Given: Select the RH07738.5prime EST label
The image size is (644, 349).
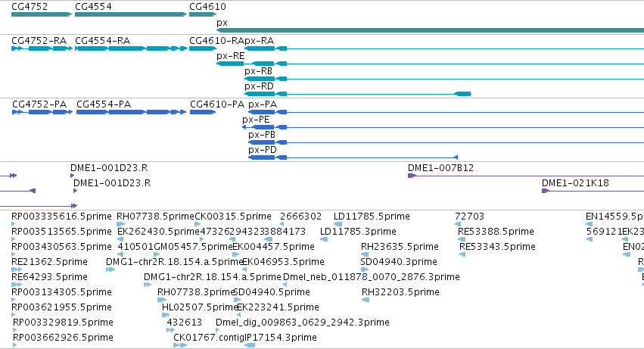Looking at the screenshot, I should (155, 217).
